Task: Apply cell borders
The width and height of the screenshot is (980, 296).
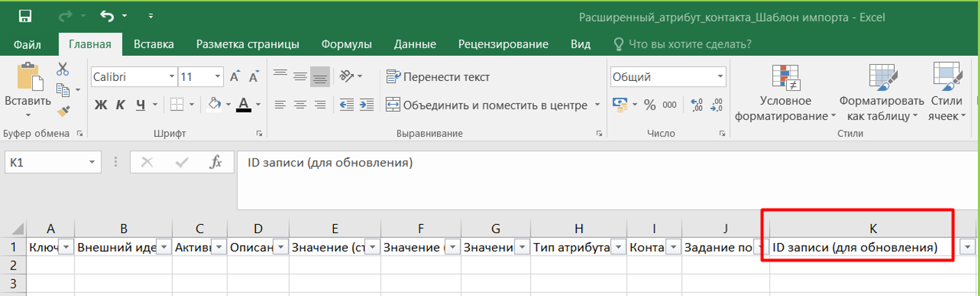Action: click(177, 105)
